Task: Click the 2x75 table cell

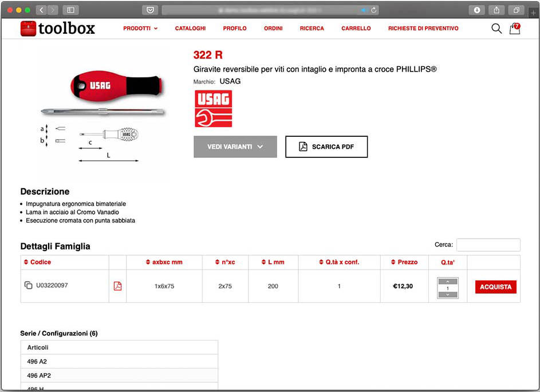Action: point(225,286)
